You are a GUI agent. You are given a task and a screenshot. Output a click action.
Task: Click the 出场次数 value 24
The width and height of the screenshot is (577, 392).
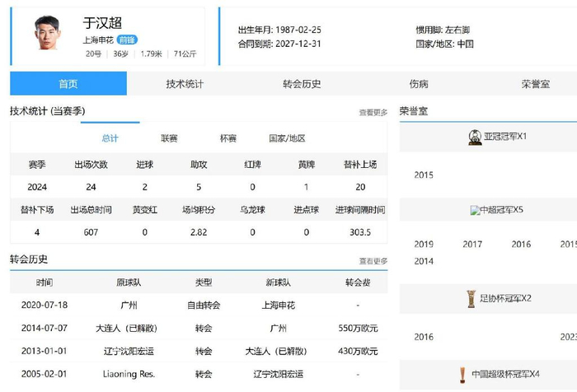click(91, 187)
